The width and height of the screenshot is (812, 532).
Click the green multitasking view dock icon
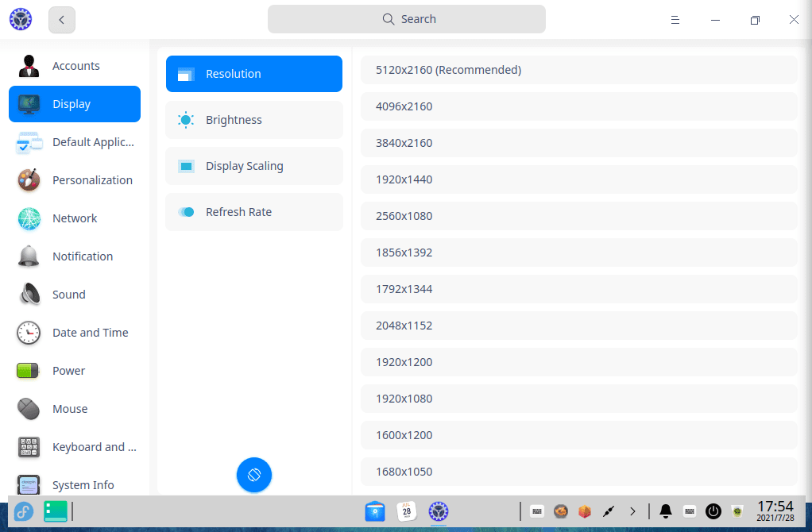pos(56,512)
